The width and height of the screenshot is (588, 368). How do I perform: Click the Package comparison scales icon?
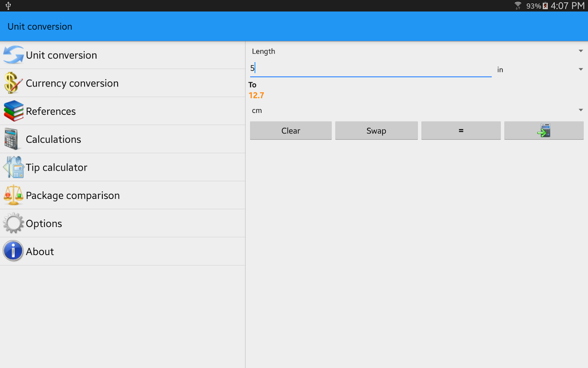click(x=13, y=195)
